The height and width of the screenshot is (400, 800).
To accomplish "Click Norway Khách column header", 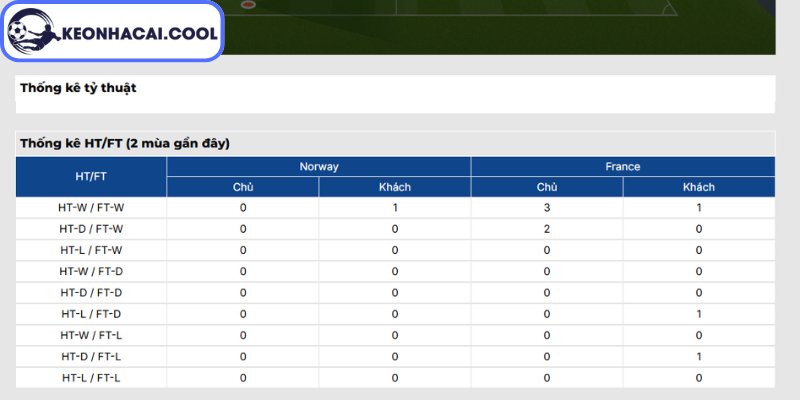I will point(394,187).
